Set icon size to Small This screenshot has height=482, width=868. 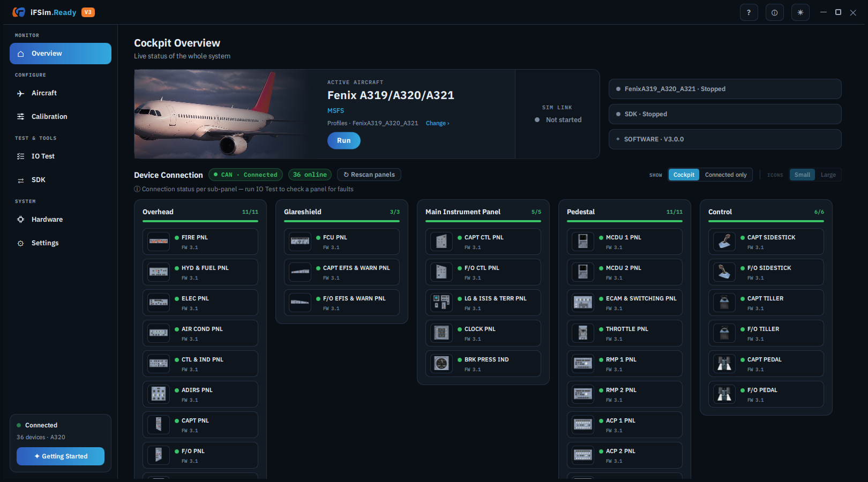(x=802, y=175)
